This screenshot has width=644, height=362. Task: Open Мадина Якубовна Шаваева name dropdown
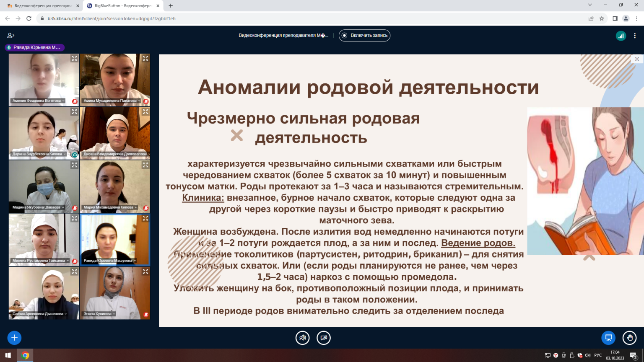click(x=38, y=207)
